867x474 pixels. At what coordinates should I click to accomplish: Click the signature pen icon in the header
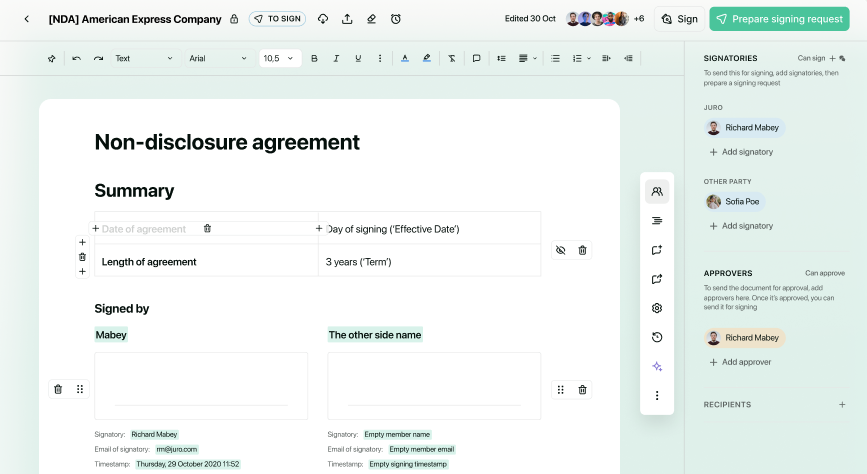click(x=372, y=19)
